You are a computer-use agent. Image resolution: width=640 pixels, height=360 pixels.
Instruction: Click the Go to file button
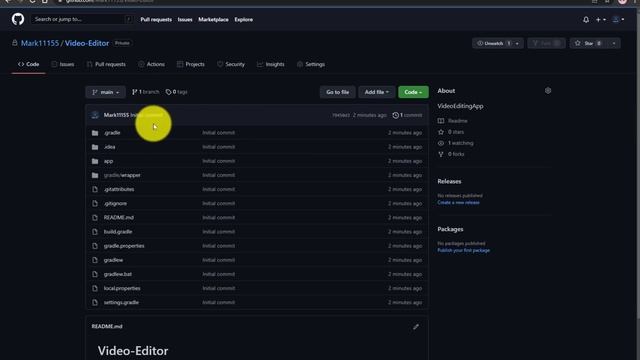click(338, 92)
